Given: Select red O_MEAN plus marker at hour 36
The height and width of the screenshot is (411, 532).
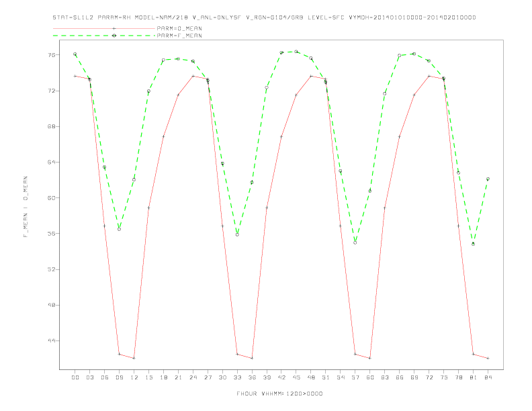Looking at the screenshot, I should (252, 358).
